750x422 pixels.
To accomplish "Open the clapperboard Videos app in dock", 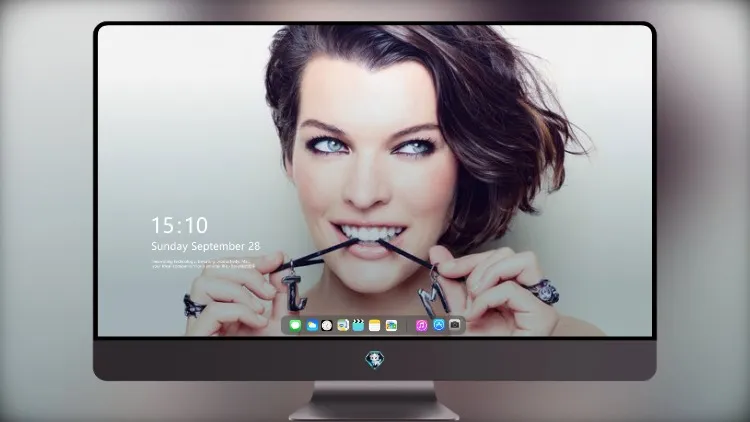I will [x=358, y=325].
